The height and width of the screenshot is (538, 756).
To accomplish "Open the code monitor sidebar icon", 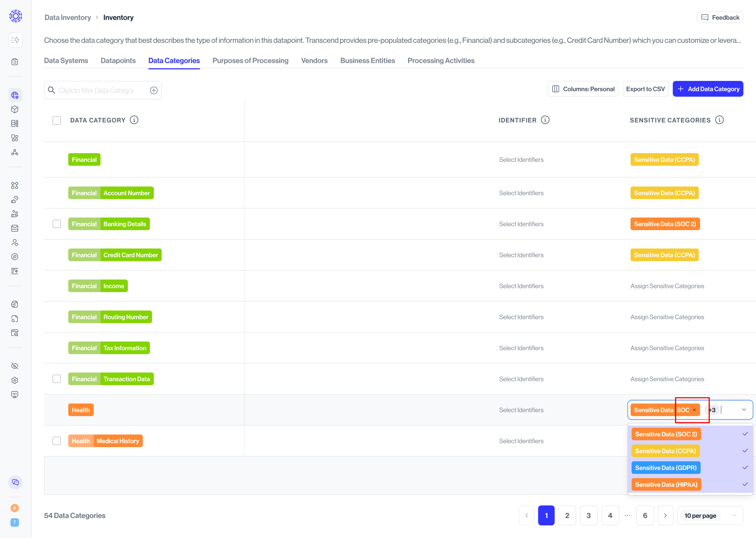I will click(x=15, y=395).
